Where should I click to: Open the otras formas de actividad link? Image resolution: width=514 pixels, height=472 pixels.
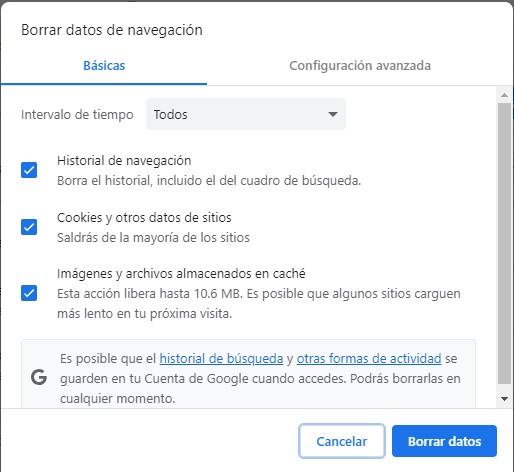coord(369,359)
